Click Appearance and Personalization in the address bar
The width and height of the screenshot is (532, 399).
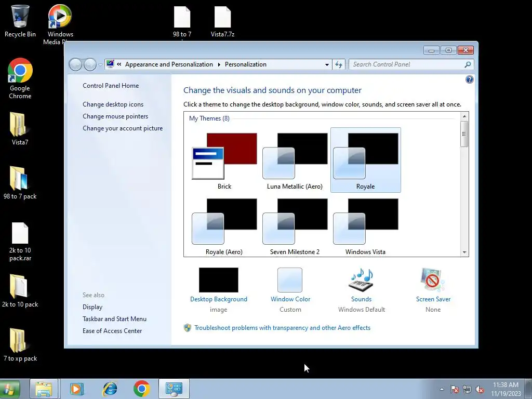169,64
